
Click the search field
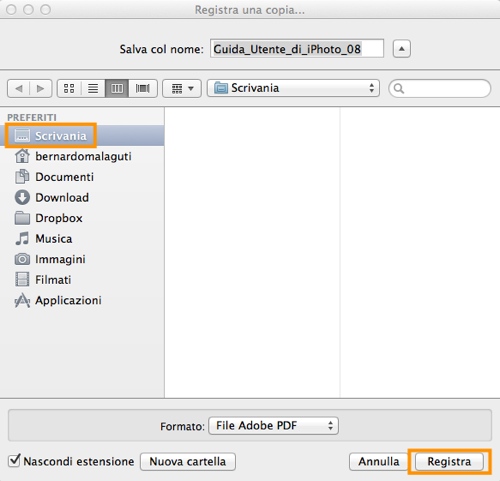(440, 89)
